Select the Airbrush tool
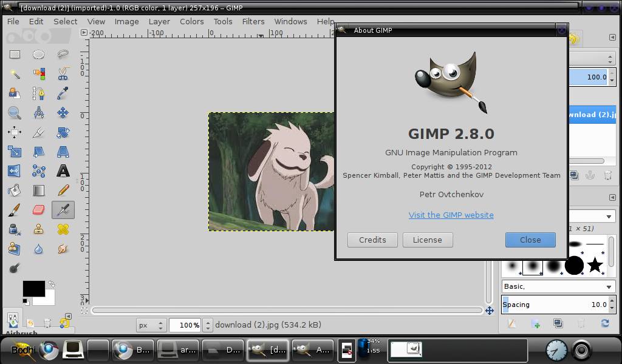The width and height of the screenshot is (622, 364). tap(63, 210)
